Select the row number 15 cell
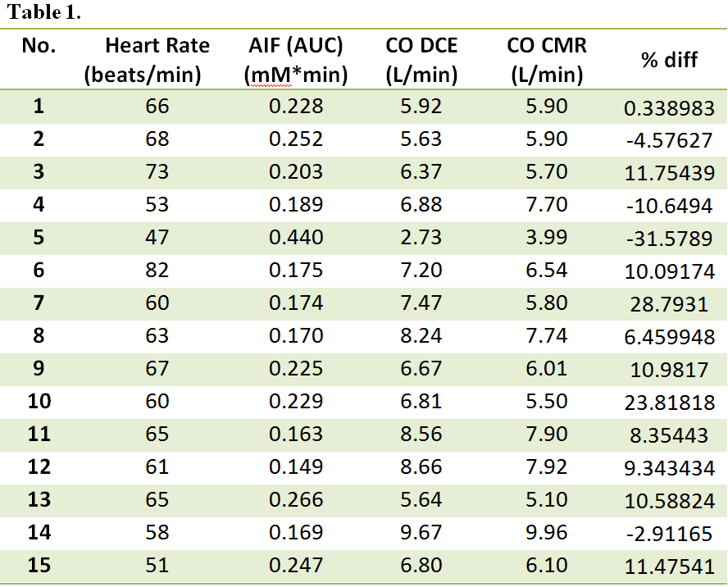The width and height of the screenshot is (728, 587). [39, 566]
